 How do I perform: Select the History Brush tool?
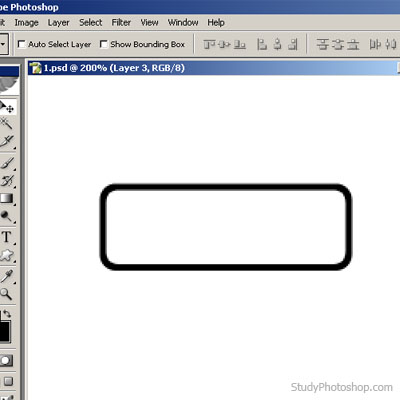click(x=7, y=180)
